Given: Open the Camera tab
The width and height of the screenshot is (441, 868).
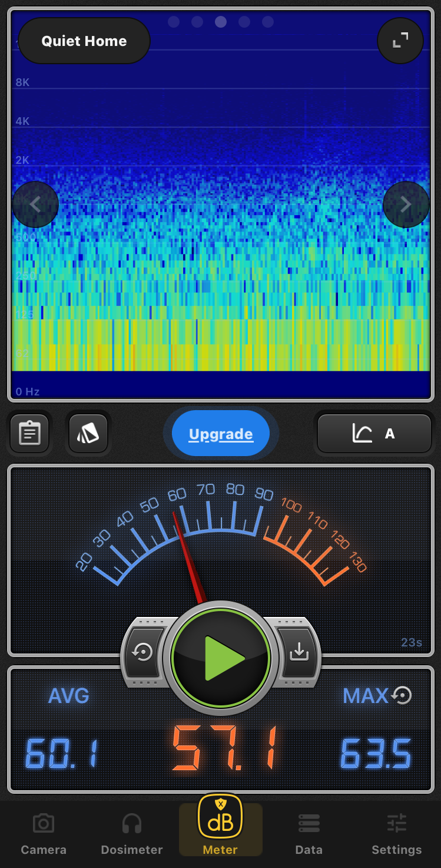Looking at the screenshot, I should [x=44, y=834].
